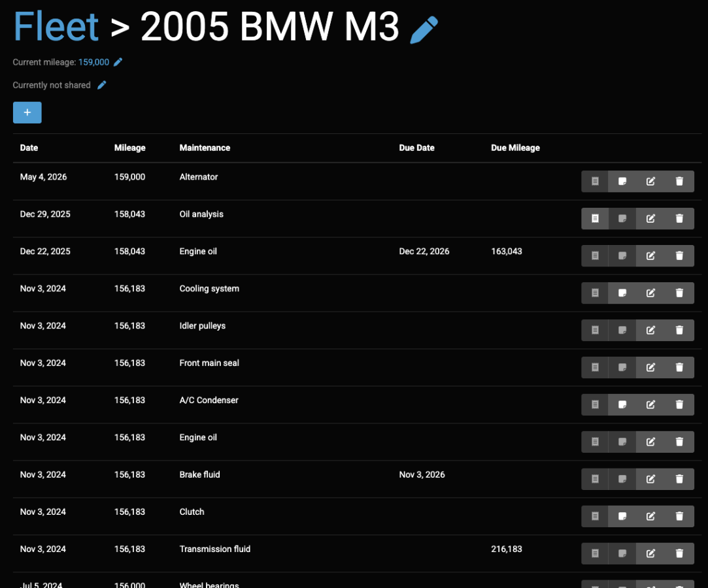This screenshot has width=708, height=588.
Task: Click the Dec 22, 2026 due date
Action: pos(424,252)
